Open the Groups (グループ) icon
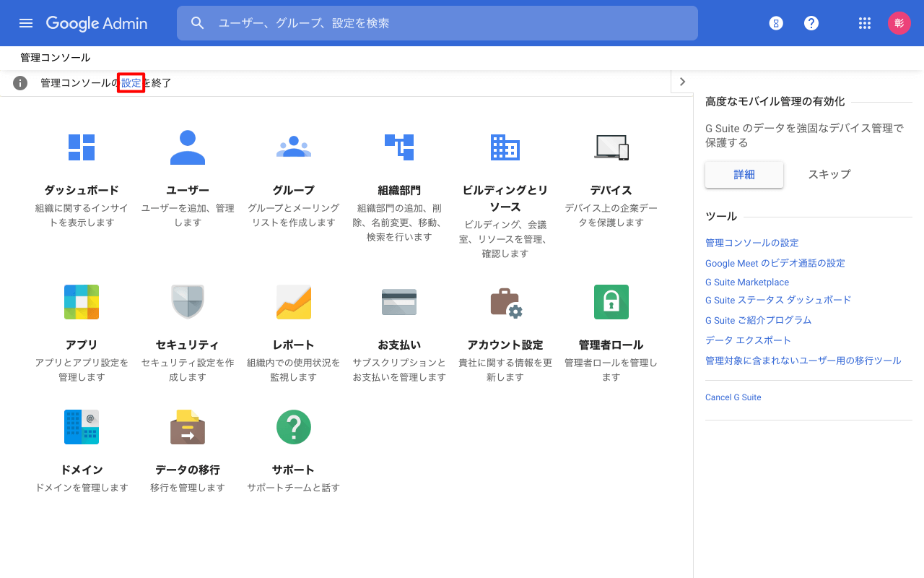The width and height of the screenshot is (924, 578). (x=294, y=147)
